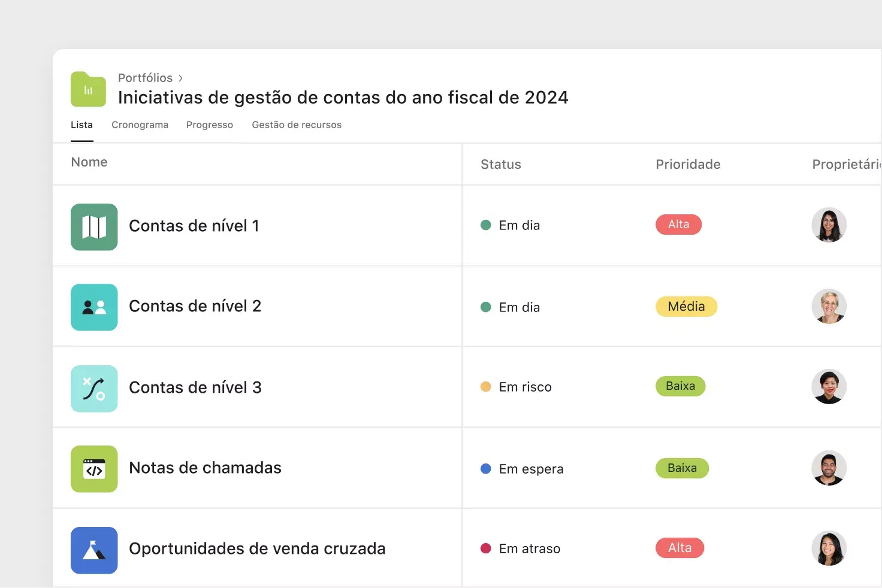Image resolution: width=882 pixels, height=588 pixels.
Task: Switch to the Cronograma tab
Action: [140, 125]
